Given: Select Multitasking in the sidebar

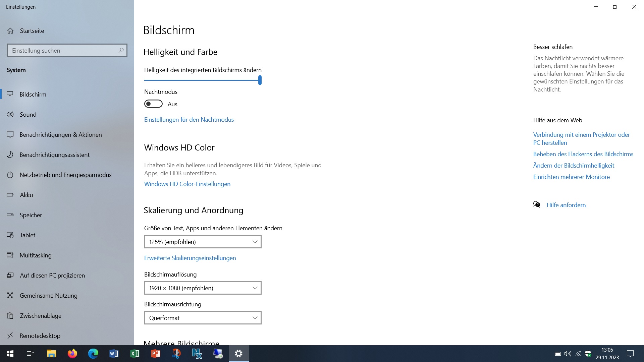Looking at the screenshot, I should point(36,255).
